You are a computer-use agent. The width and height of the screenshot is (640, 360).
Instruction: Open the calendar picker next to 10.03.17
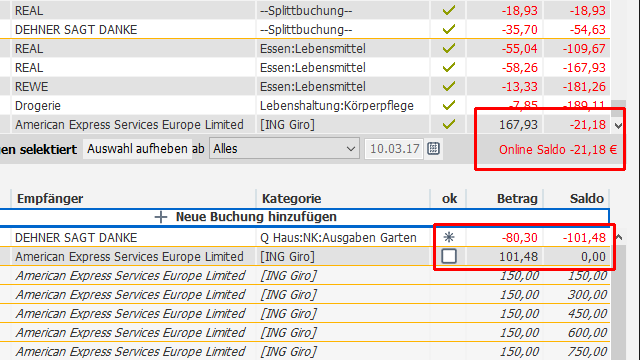pyautogui.click(x=433, y=149)
